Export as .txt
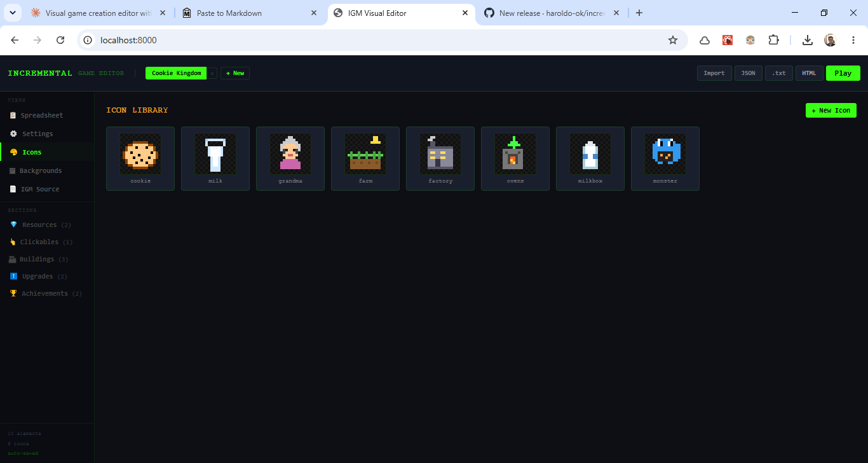868x463 pixels. click(x=778, y=73)
